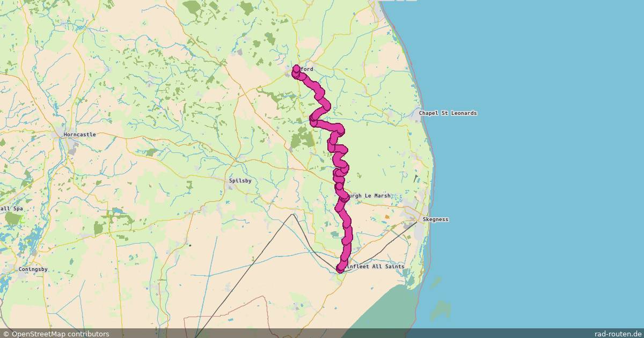This screenshot has width=644, height=338.
Task: Click the Wainfleet All Saints label
Action: (374, 267)
